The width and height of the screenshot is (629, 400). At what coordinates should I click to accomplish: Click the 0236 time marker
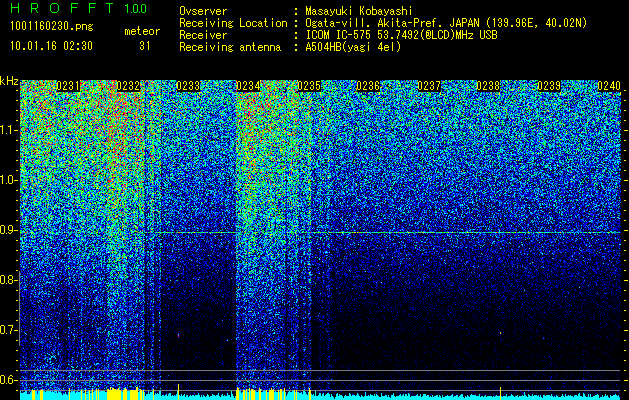click(x=368, y=86)
